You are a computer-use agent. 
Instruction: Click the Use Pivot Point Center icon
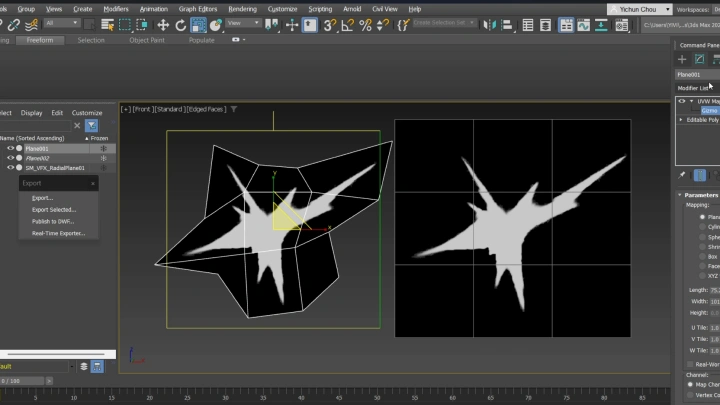(x=272, y=25)
